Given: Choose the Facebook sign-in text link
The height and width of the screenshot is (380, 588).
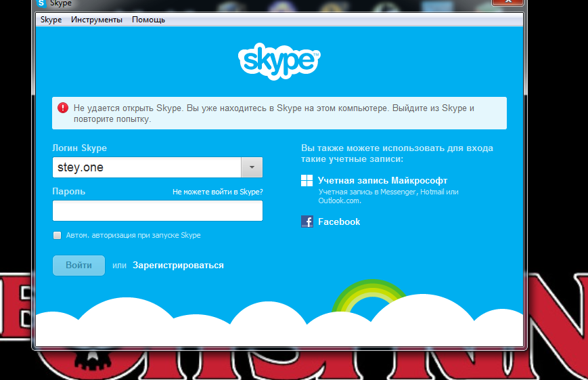Looking at the screenshot, I should [339, 221].
